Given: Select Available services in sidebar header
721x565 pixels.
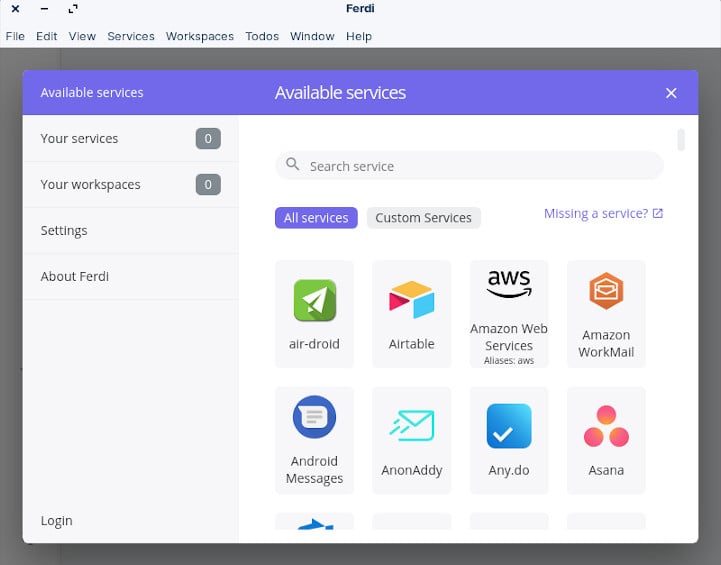Looking at the screenshot, I should (92, 92).
